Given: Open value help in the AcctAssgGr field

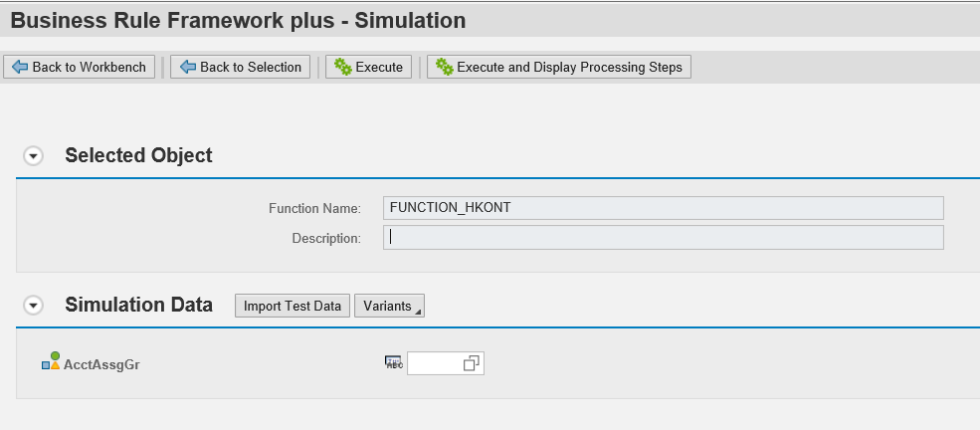Looking at the screenshot, I should pos(472,364).
